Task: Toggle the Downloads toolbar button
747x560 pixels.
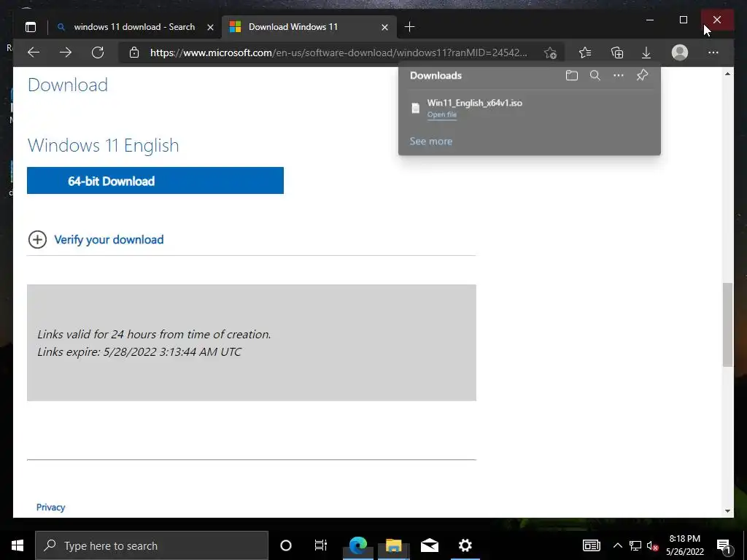Action: pos(646,52)
